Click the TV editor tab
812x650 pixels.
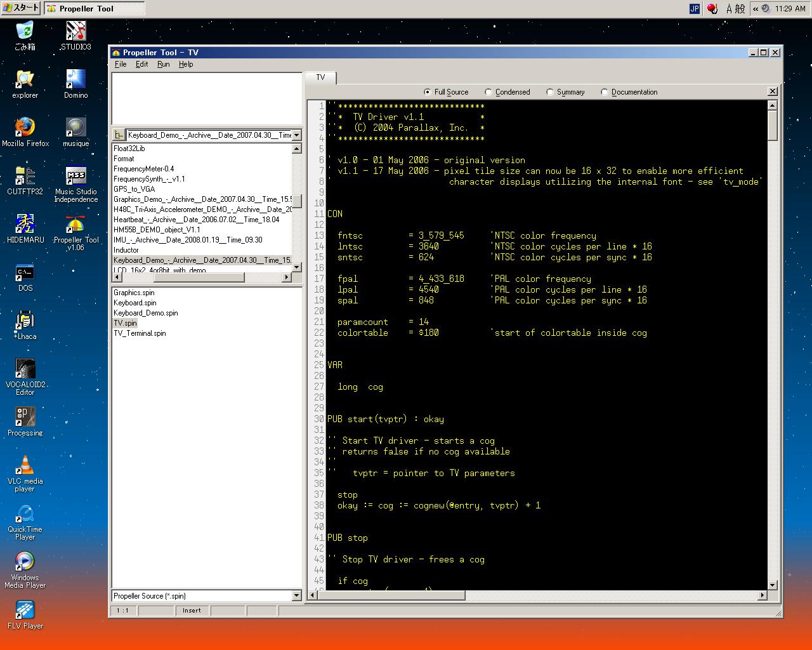320,77
